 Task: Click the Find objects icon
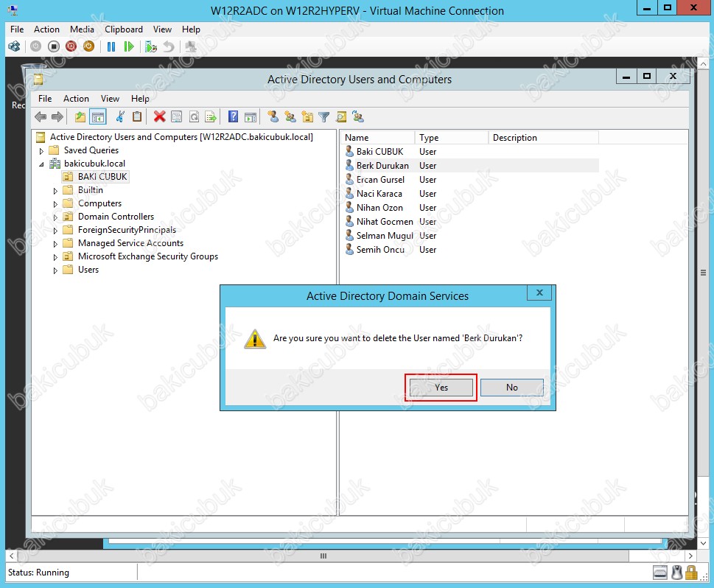click(x=341, y=117)
